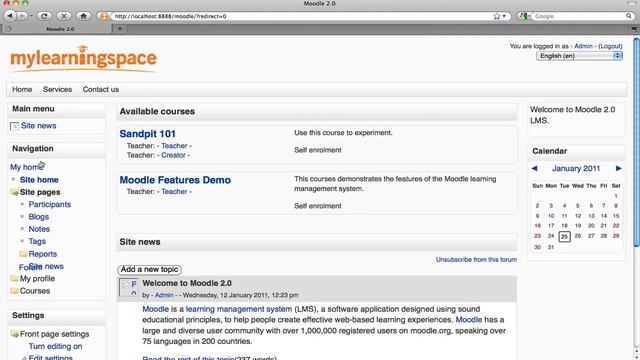Viewport: 640px width, 360px height.
Task: Click the Site news forum icon in Main menu
Action: pos(14,126)
